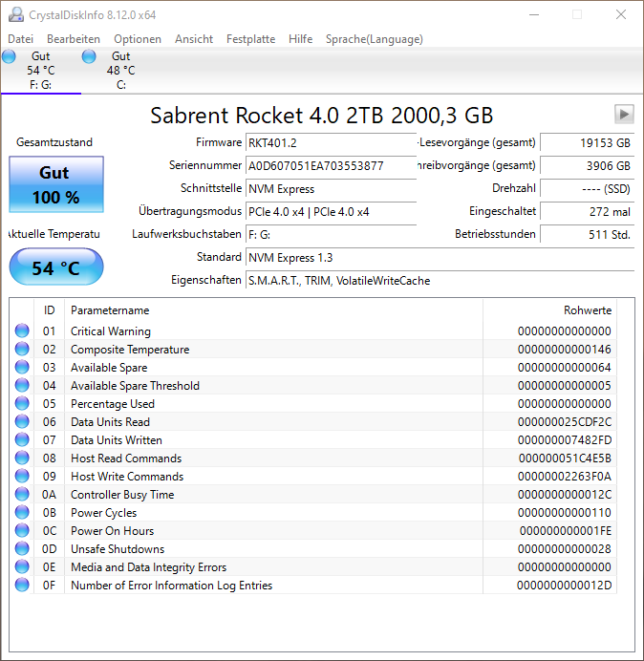Click the Eingeschaltet value 272 mal

coord(587,212)
